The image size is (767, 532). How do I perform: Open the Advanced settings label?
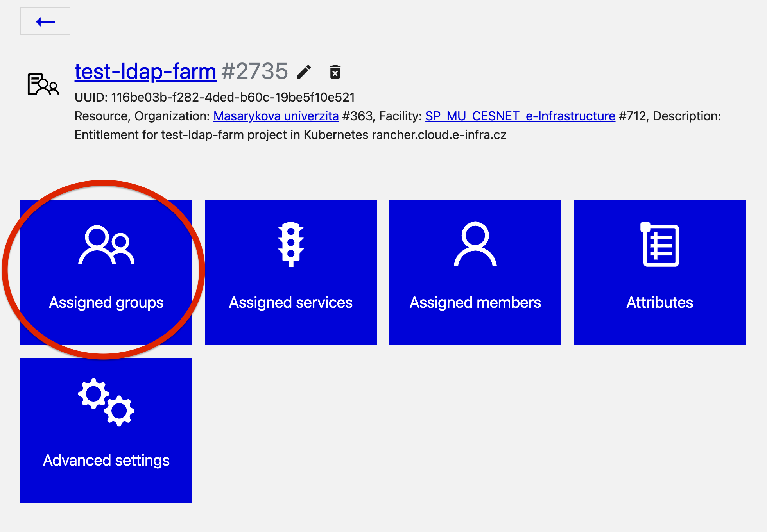click(106, 461)
